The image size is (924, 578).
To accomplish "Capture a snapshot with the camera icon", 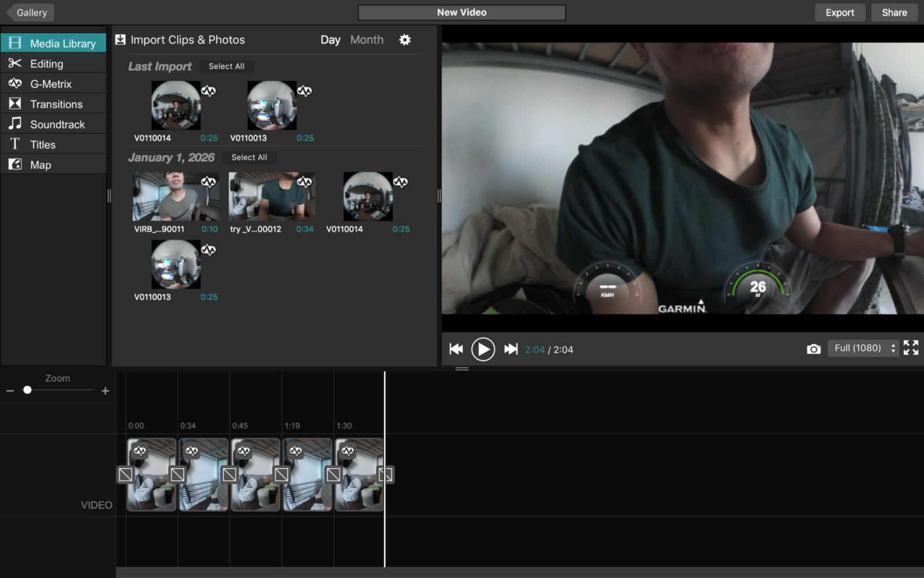I will [x=813, y=349].
